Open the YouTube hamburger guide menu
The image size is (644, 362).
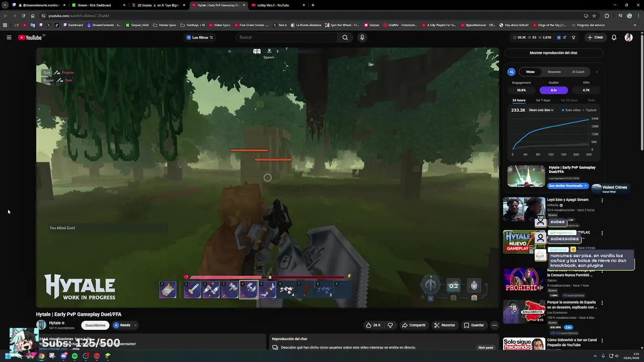[9, 37]
